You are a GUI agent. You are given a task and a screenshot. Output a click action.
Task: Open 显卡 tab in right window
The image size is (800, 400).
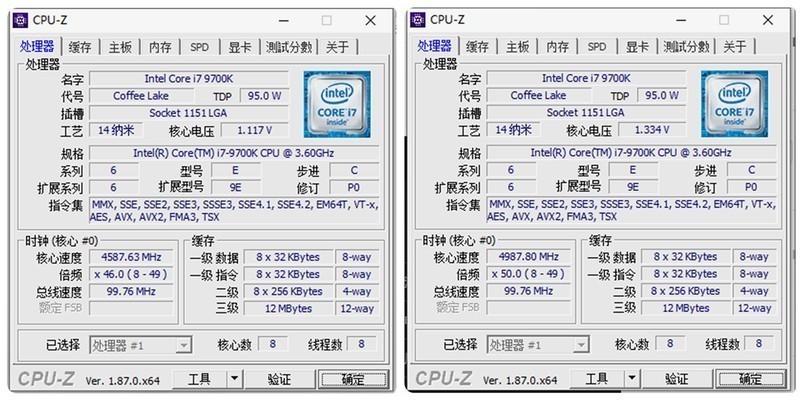point(637,47)
